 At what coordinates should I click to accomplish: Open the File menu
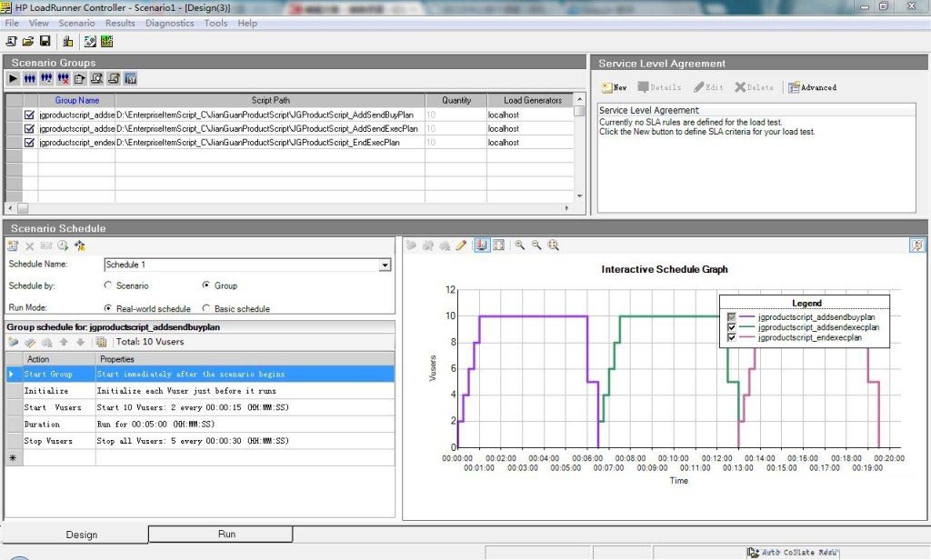click(x=12, y=23)
